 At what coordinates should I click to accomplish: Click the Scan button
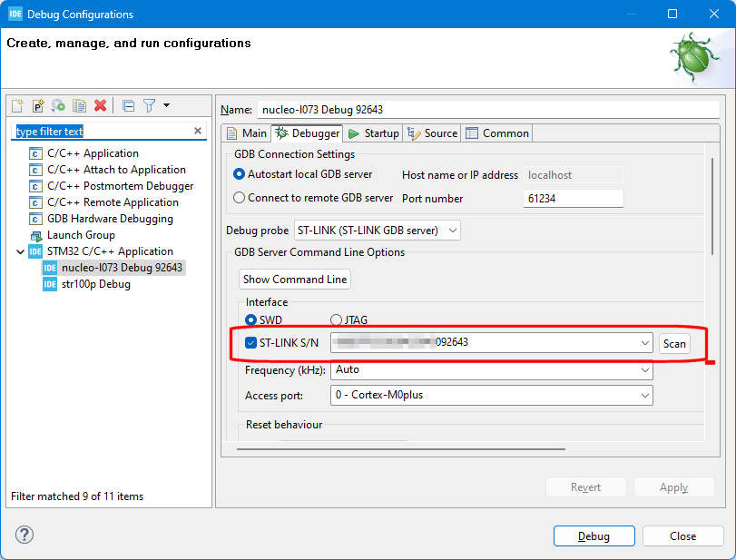[x=674, y=344]
